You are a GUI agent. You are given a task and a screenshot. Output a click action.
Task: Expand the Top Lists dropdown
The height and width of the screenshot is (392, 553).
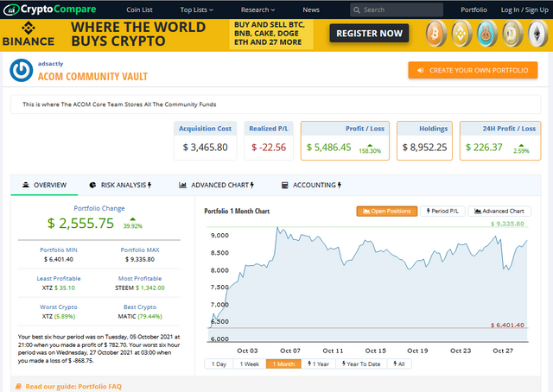point(196,9)
